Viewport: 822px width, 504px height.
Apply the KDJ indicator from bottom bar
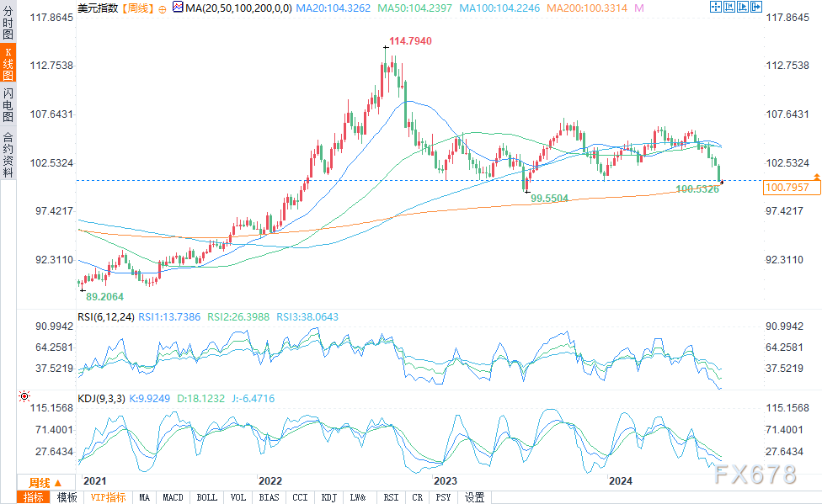tap(328, 497)
